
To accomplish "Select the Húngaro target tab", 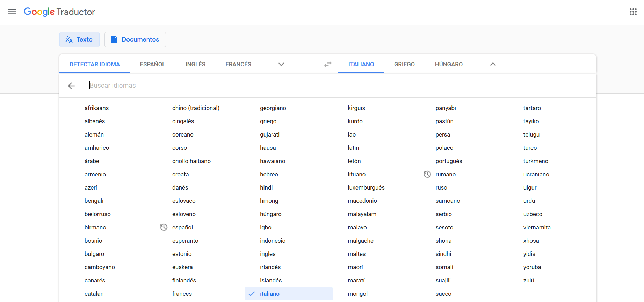I will tap(449, 64).
